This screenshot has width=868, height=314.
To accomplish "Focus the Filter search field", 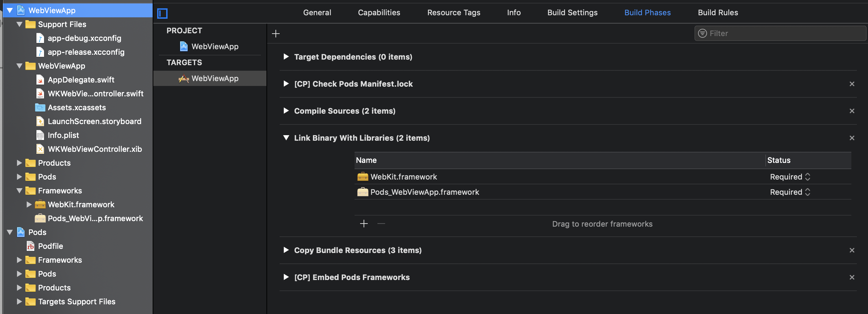I will click(x=780, y=33).
